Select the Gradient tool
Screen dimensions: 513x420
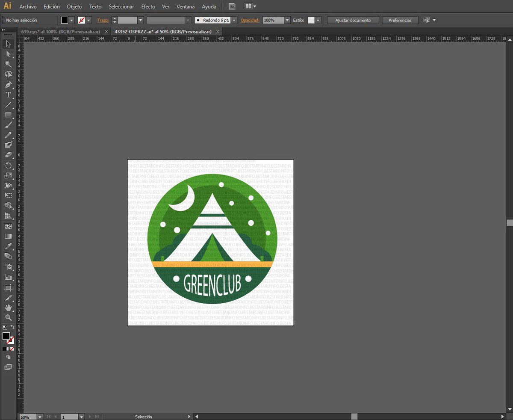tap(8, 236)
